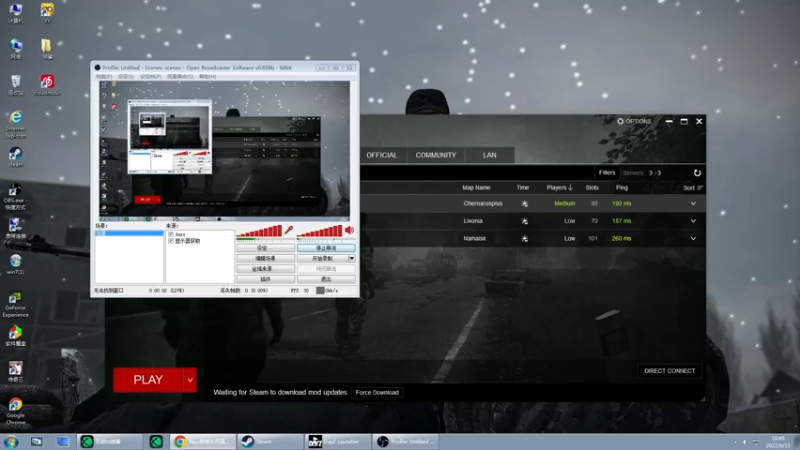Open the Help (H) menu in OBS
Image resolution: width=800 pixels, height=450 pixels.
point(208,77)
